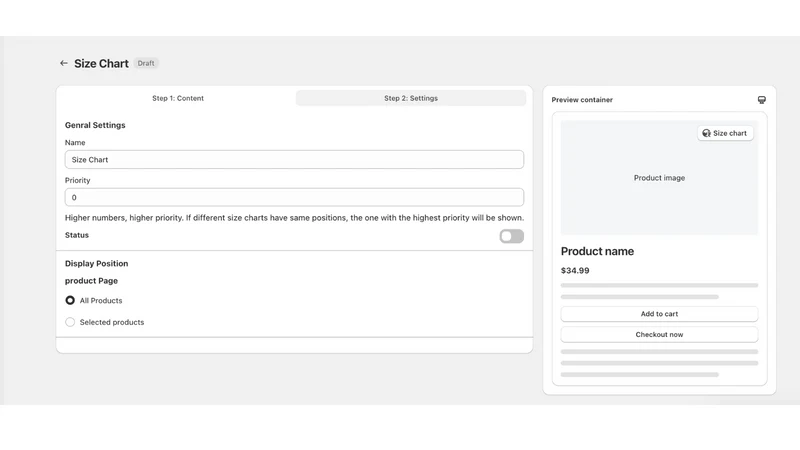Select the Selected products radio option
Screen dimensions: 800x450
click(x=70, y=322)
